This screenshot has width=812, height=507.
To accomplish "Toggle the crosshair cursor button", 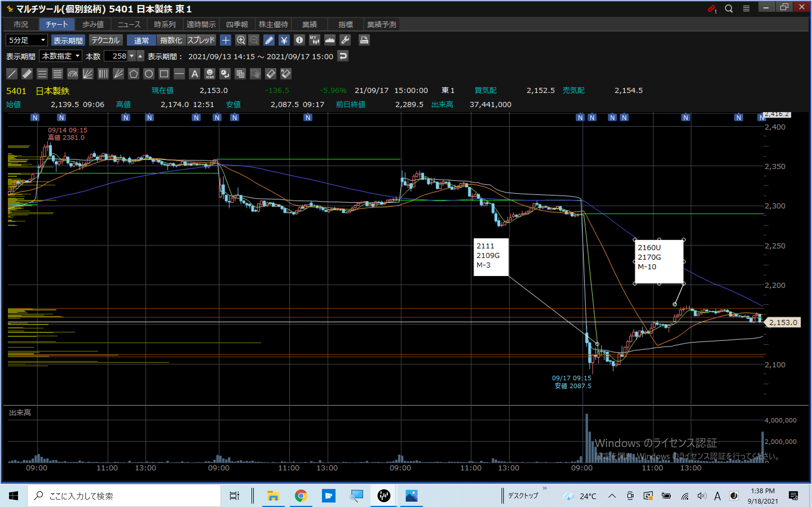I will [226, 40].
